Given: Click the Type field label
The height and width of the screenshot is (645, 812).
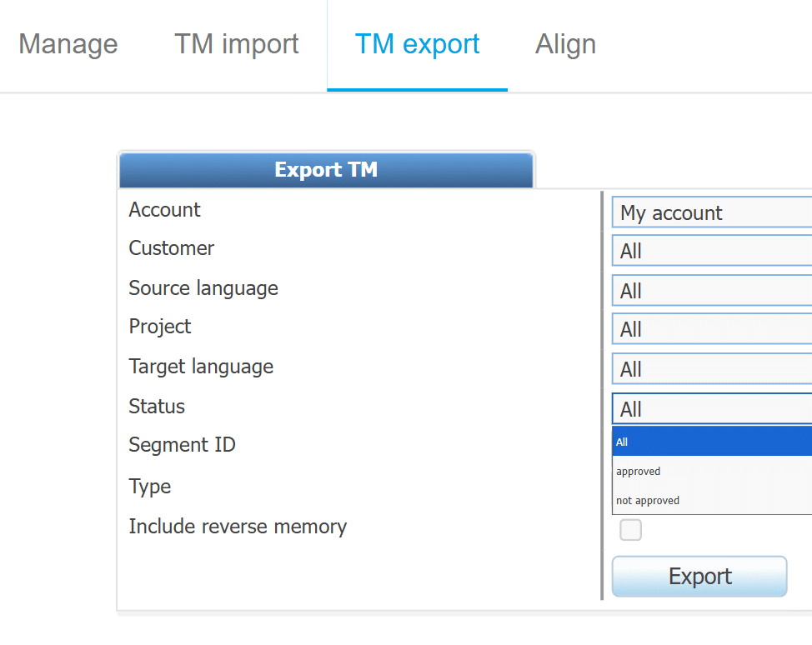Looking at the screenshot, I should [x=150, y=487].
